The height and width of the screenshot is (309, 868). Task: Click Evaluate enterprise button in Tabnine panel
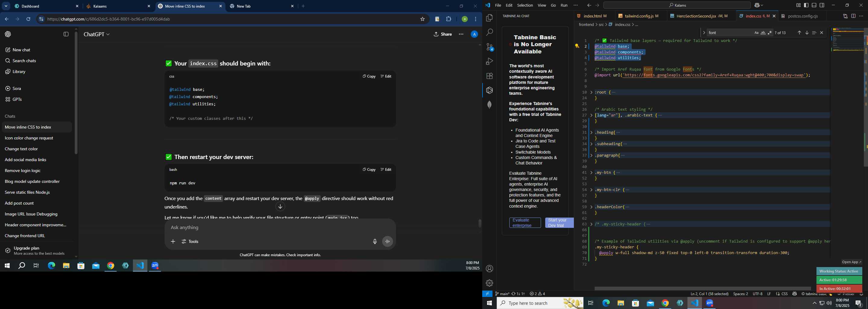coord(525,223)
